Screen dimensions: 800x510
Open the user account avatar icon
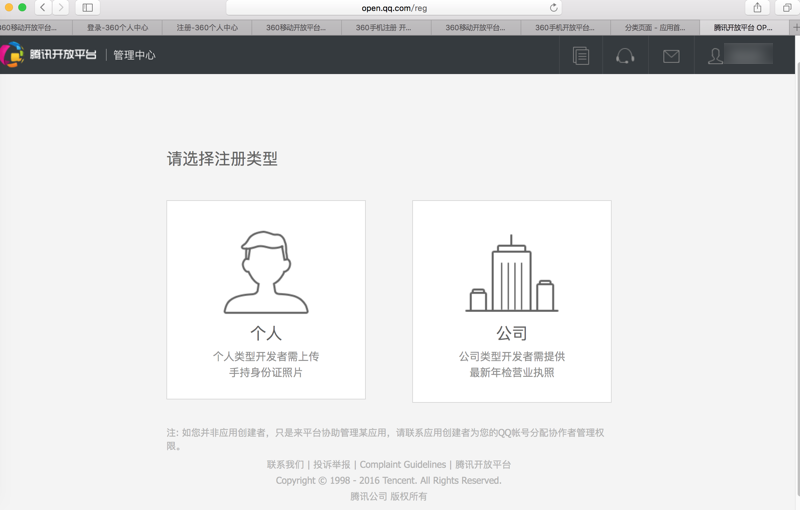[715, 56]
